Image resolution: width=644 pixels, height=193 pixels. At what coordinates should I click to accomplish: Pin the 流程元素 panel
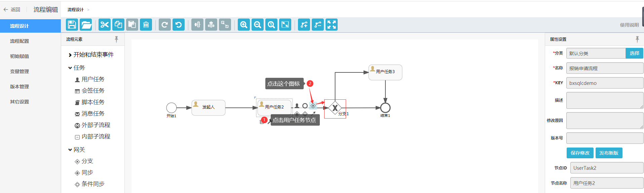[116, 39]
